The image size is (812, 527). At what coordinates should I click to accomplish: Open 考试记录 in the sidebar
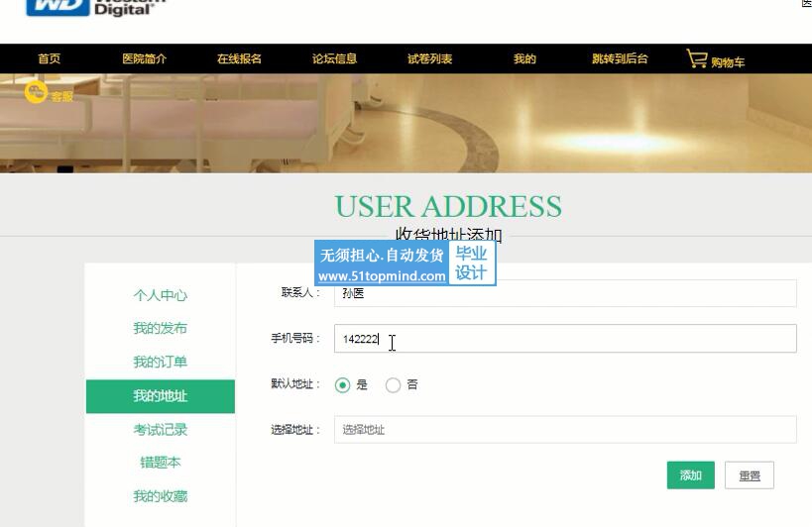point(160,429)
